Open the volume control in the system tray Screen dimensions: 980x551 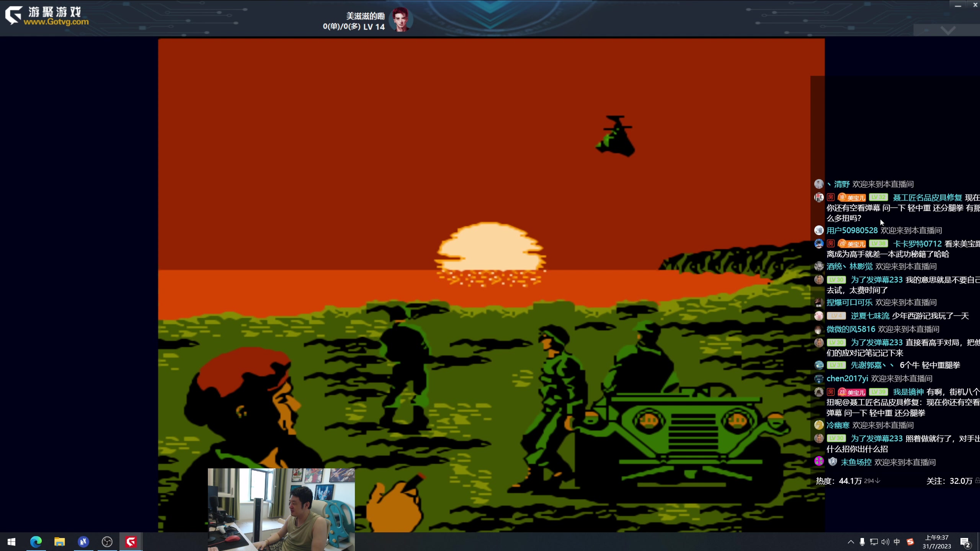click(x=885, y=542)
